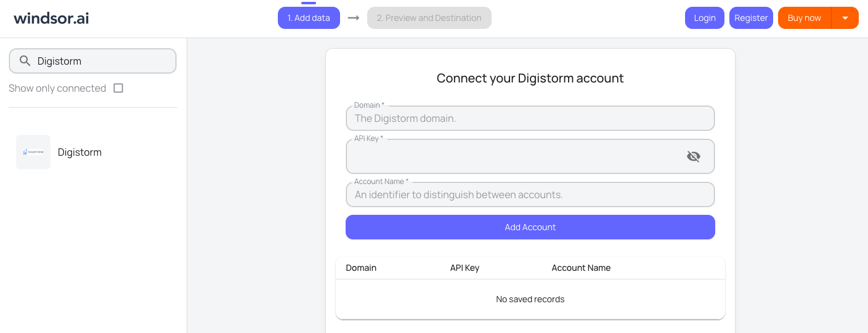
Task: Focus the API Key input field
Action: [x=514, y=157]
